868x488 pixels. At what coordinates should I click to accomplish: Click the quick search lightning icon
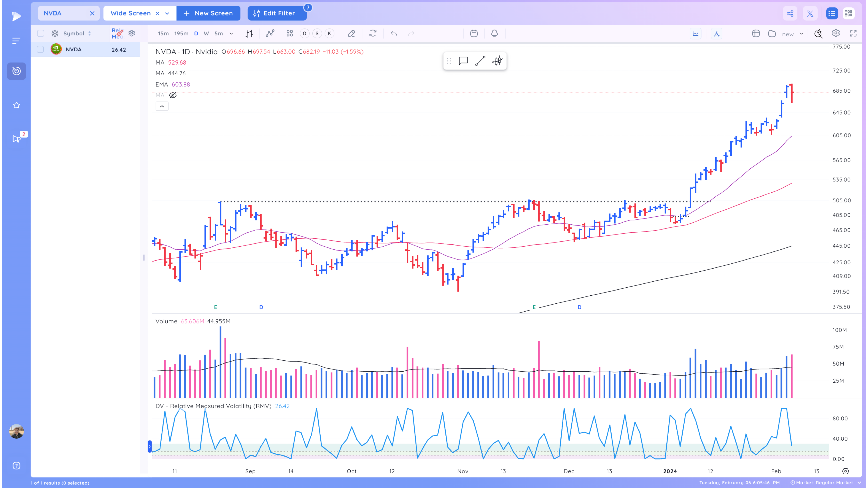818,33
